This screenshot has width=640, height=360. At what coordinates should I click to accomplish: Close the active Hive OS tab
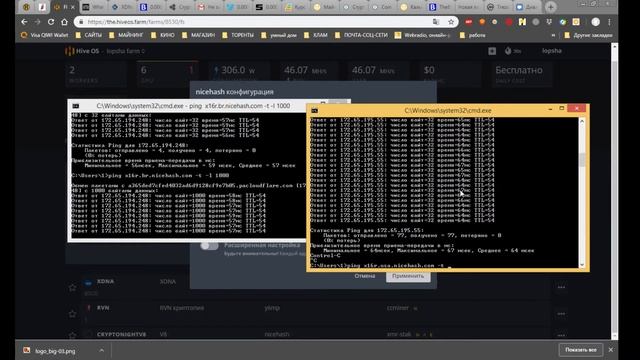pyautogui.click(x=73, y=7)
